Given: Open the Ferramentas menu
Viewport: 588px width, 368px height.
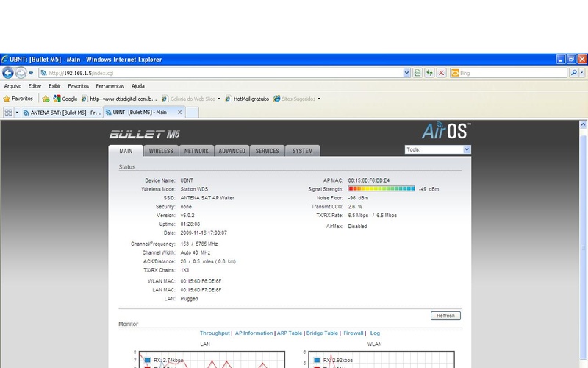Looking at the screenshot, I should pos(110,86).
